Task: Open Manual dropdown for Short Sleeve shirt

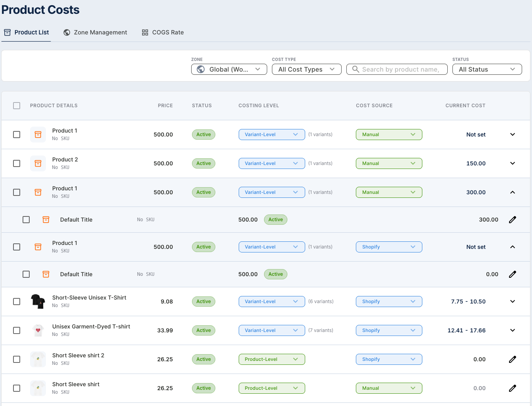Action: point(389,388)
